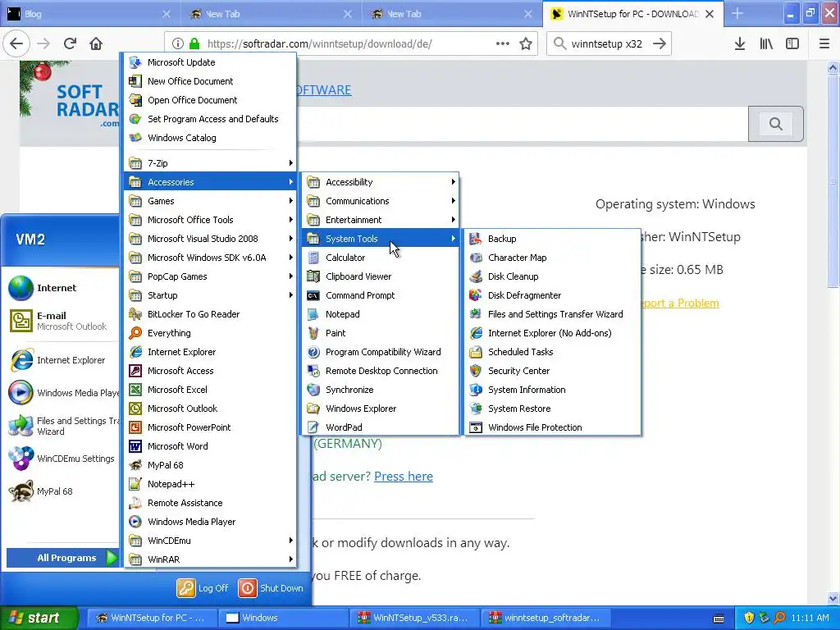840x630 pixels.
Task: Open Backup in System Tools
Action: [x=552, y=239]
